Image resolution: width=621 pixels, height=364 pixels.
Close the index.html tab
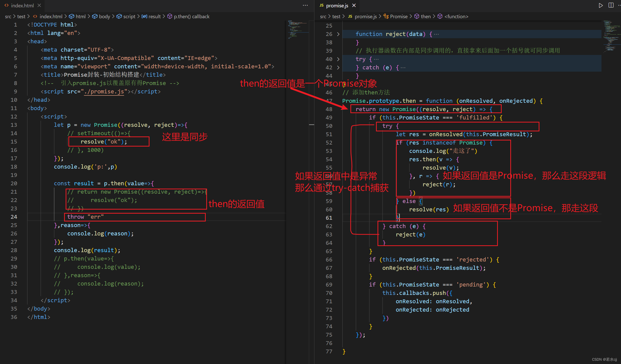tap(39, 5)
